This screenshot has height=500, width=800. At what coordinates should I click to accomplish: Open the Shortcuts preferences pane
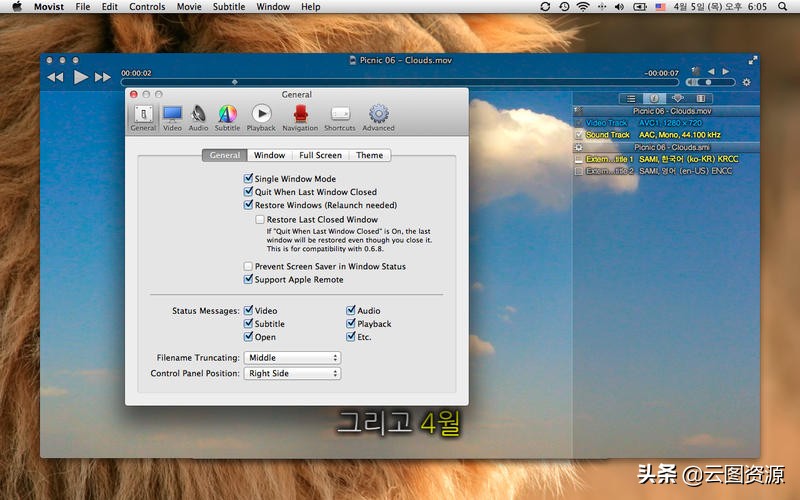coord(340,117)
